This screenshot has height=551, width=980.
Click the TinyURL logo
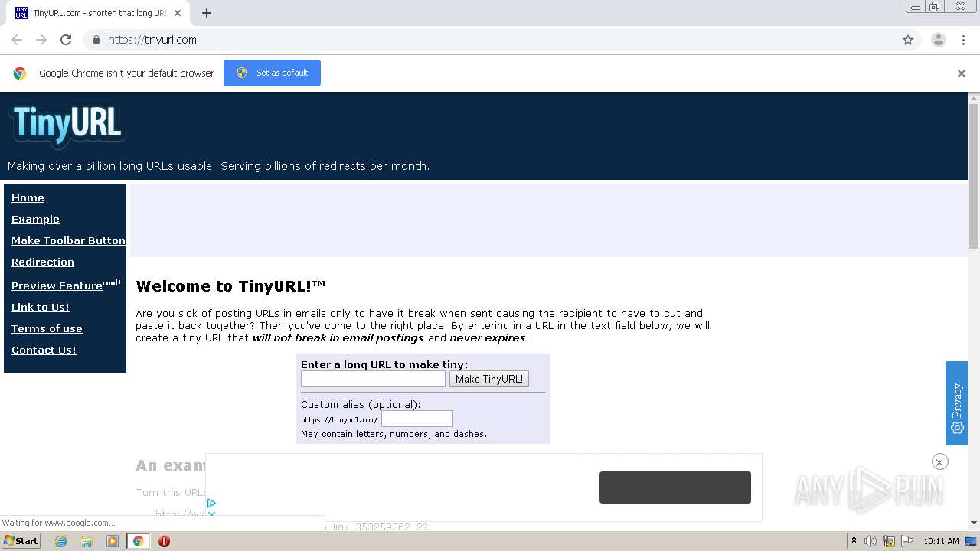[67, 125]
